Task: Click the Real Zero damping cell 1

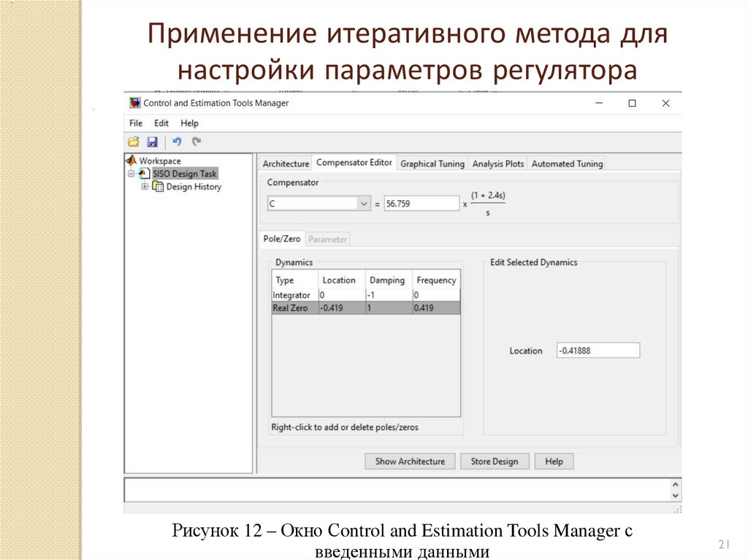Action: [x=389, y=307]
